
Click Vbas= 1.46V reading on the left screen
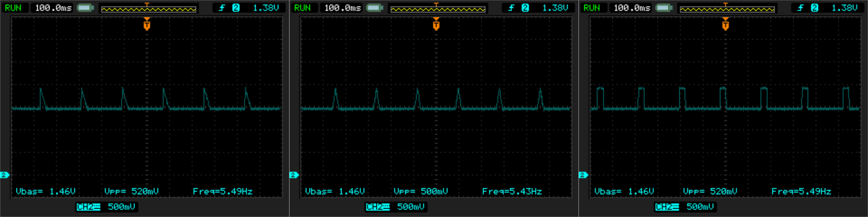pyautogui.click(x=46, y=191)
